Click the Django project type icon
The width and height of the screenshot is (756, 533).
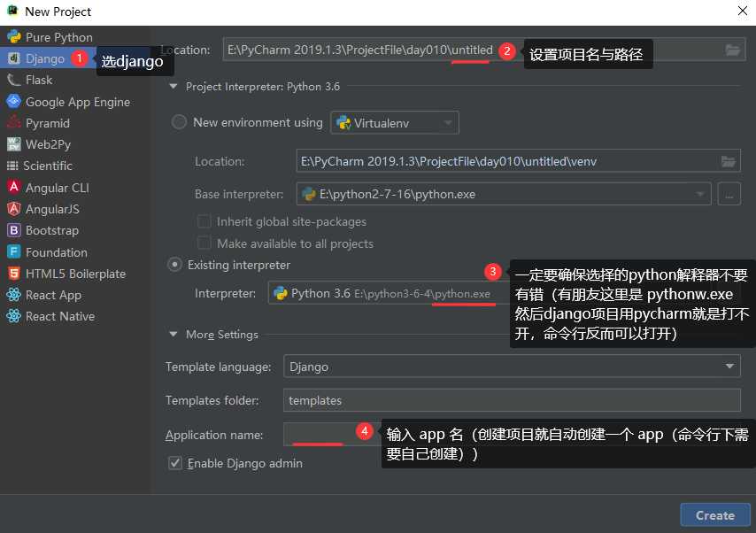tap(14, 58)
